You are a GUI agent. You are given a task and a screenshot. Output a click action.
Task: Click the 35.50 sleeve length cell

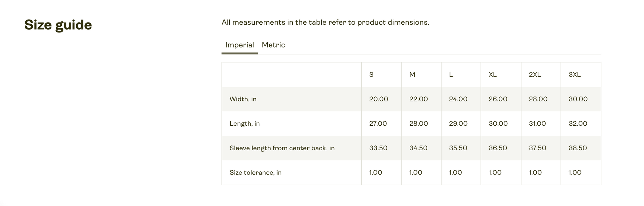tap(458, 148)
